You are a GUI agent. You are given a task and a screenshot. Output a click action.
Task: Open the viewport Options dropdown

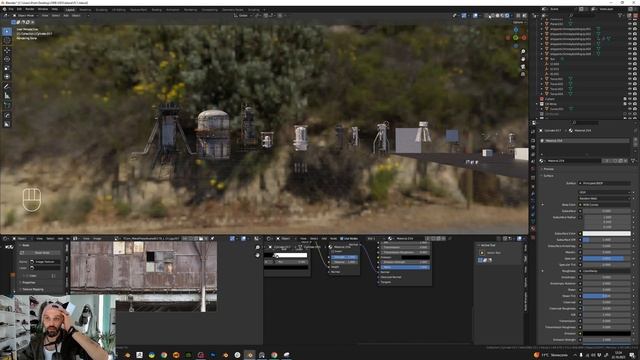coord(518,22)
